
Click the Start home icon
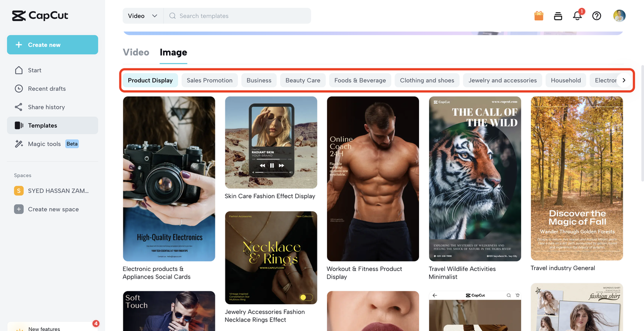(x=19, y=70)
